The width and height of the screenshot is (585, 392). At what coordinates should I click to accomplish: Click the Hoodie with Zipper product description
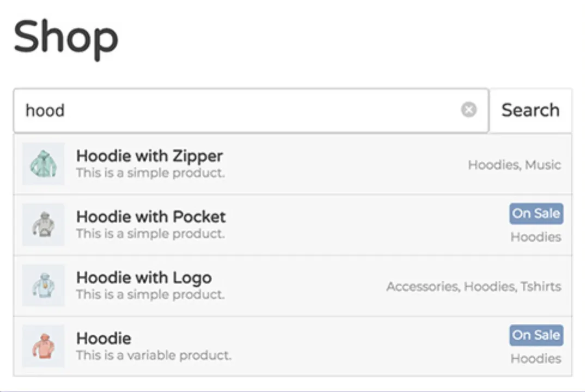(150, 173)
